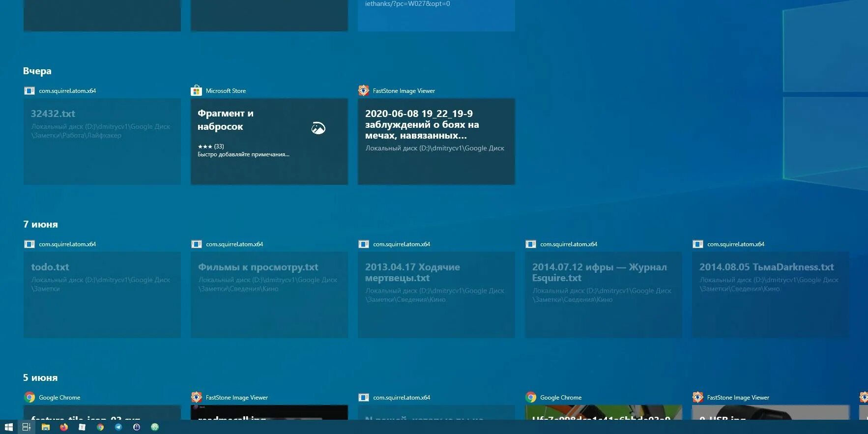Click the 7 июня date heading
Viewport: 868px width, 434px height.
pyautogui.click(x=40, y=224)
